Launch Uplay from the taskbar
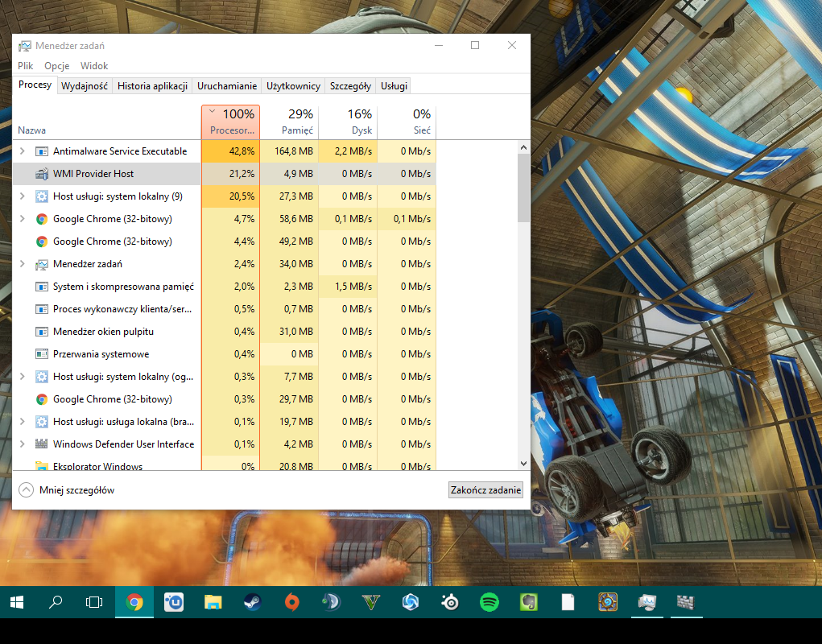The height and width of the screenshot is (644, 822). 174,602
